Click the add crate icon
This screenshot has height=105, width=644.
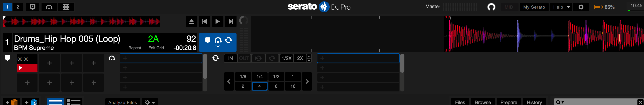tap(11, 102)
